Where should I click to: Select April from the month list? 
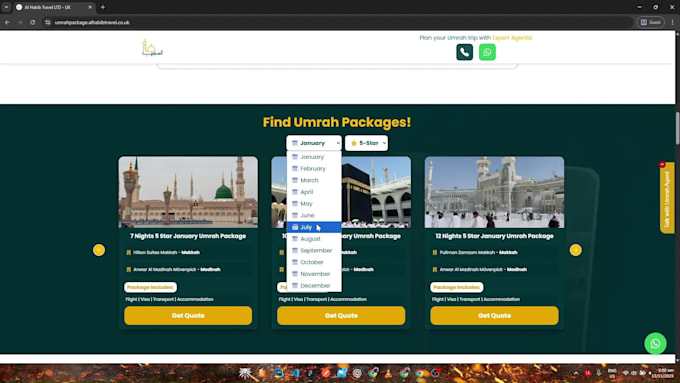pos(314,192)
